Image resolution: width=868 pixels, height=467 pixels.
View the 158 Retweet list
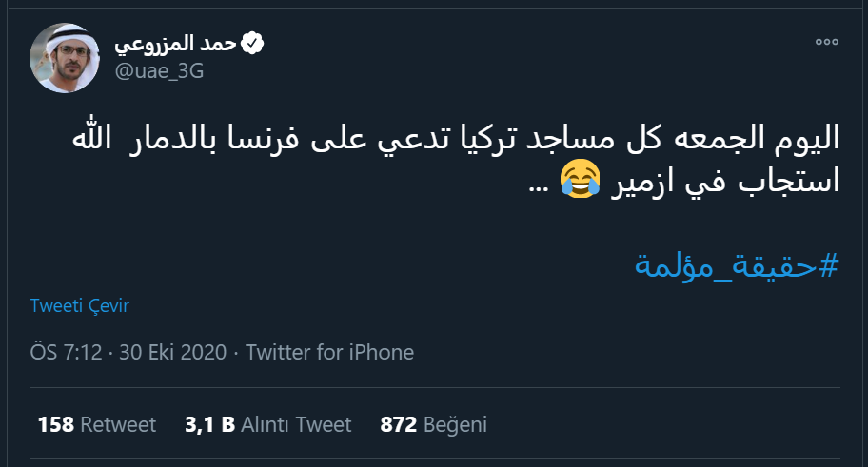click(x=96, y=424)
